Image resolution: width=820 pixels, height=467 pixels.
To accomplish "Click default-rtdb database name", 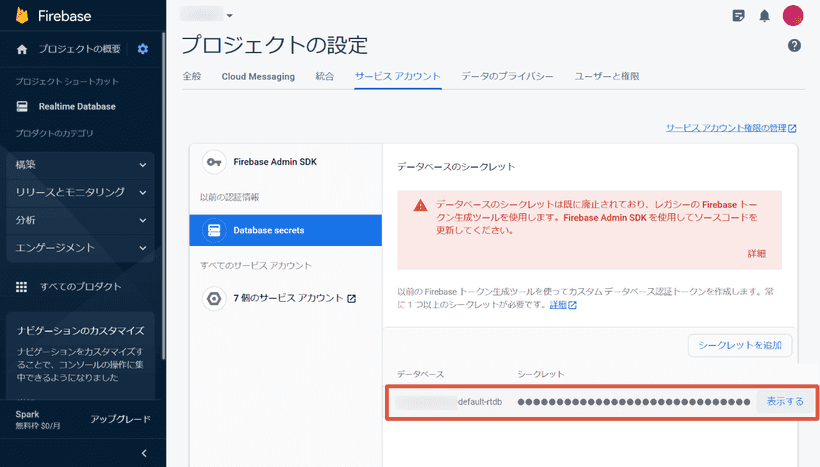I will [480, 402].
